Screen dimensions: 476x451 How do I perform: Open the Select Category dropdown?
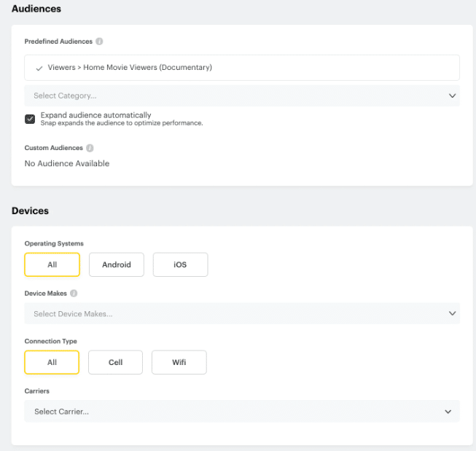pyautogui.click(x=242, y=95)
